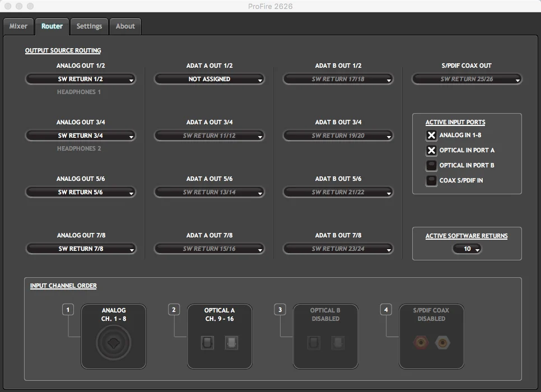541x392 pixels.
Task: Open Analog Out 7/8 source dropdown
Action: tap(81, 249)
